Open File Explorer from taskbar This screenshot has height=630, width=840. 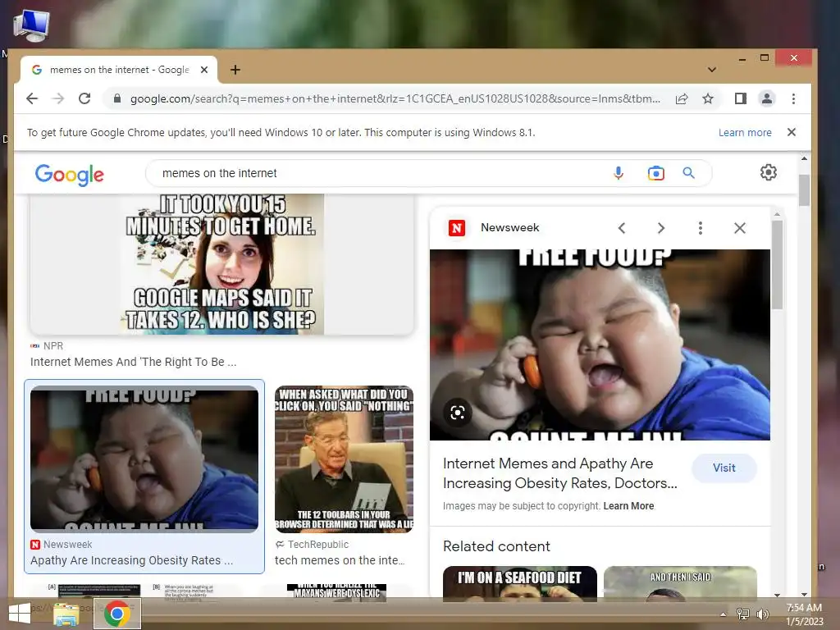[x=66, y=614]
